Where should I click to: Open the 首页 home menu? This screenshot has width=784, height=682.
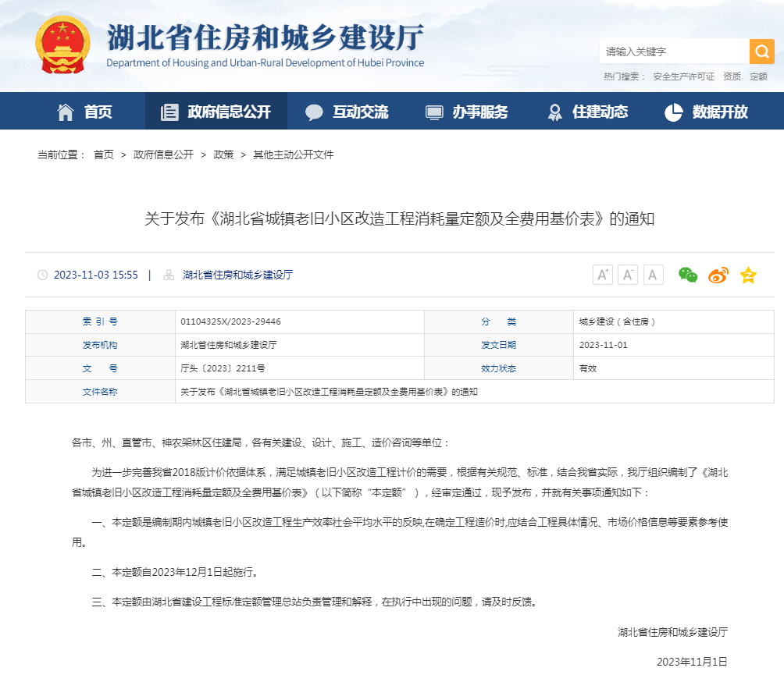(x=85, y=112)
